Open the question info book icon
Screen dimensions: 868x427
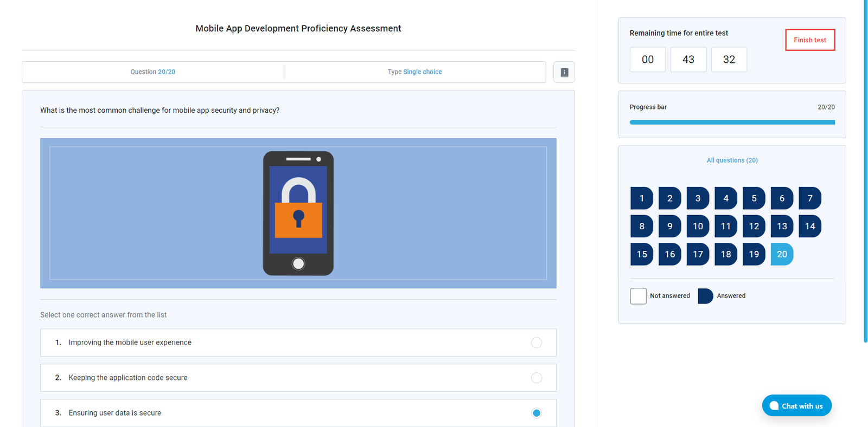[564, 72]
